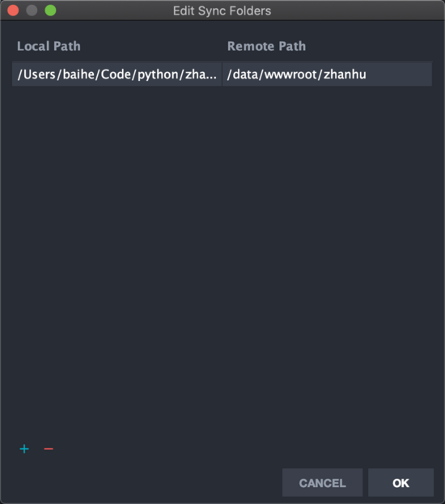The height and width of the screenshot is (504, 445).
Task: Click the Edit Sync Folders title bar
Action: click(222, 11)
